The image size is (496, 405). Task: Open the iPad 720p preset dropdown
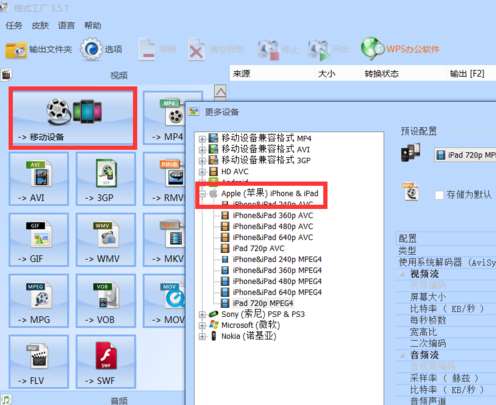[x=465, y=155]
